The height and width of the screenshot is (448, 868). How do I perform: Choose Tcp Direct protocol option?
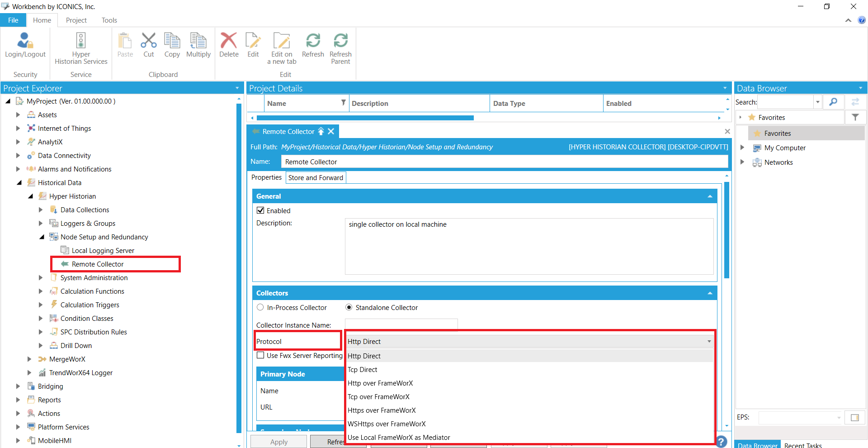[x=529, y=370]
